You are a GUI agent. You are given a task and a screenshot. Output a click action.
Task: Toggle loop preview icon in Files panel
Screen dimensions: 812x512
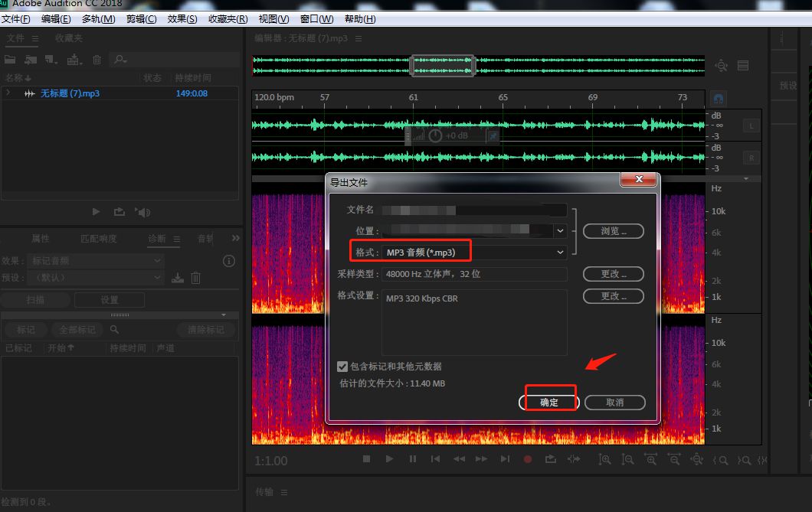[x=119, y=211]
